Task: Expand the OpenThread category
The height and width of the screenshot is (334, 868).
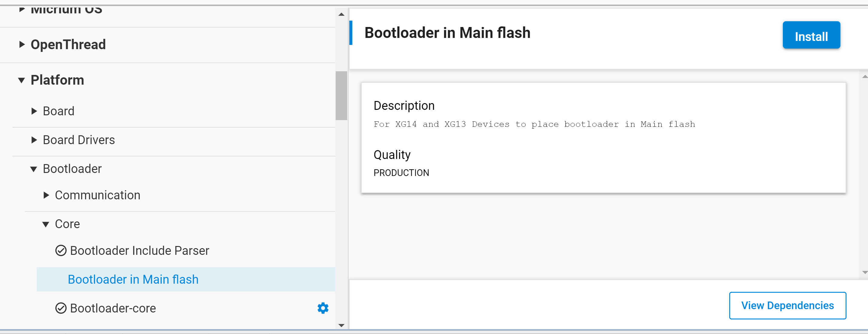Action: (22, 45)
